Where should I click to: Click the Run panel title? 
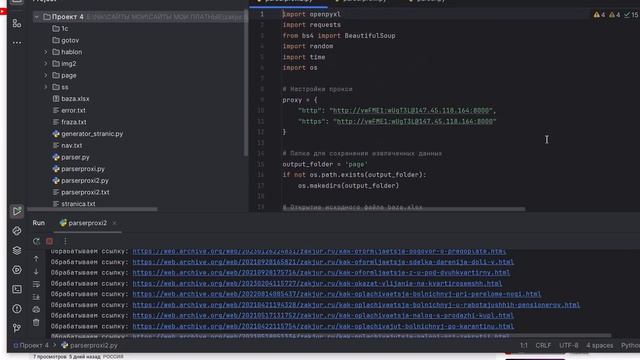(39, 223)
